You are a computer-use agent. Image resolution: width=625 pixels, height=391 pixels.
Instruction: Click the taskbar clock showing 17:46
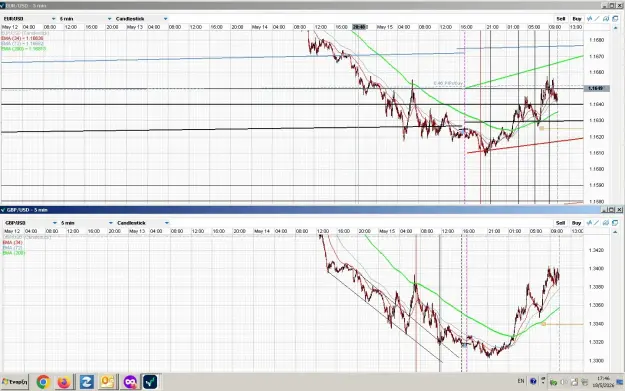point(603,382)
